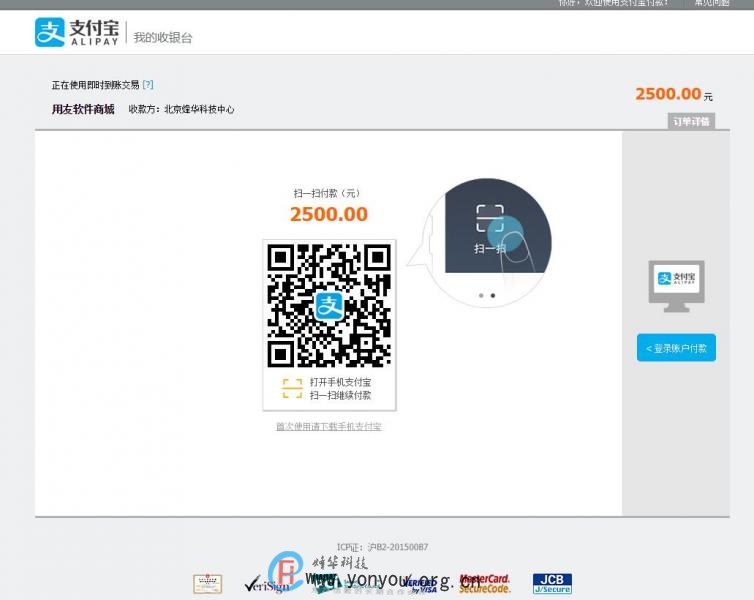Click the 用友软件商城 merchant name
754x600 pixels.
click(83, 109)
